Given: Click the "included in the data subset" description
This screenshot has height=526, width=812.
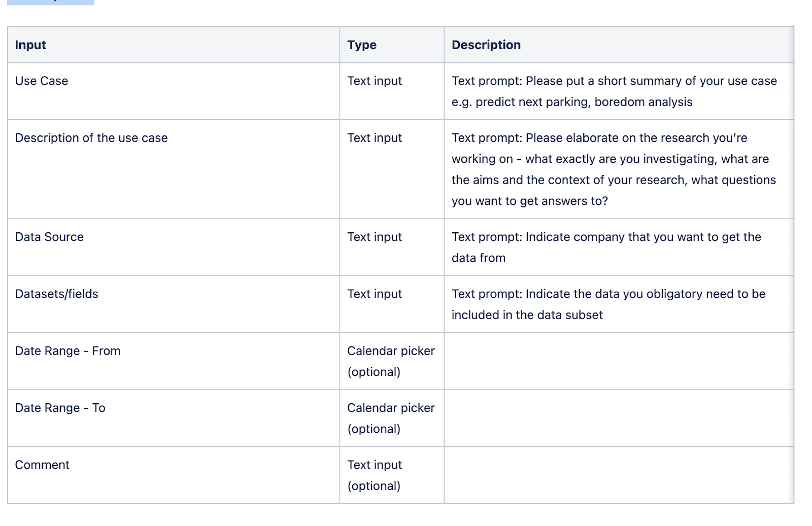Looking at the screenshot, I should click(527, 315).
